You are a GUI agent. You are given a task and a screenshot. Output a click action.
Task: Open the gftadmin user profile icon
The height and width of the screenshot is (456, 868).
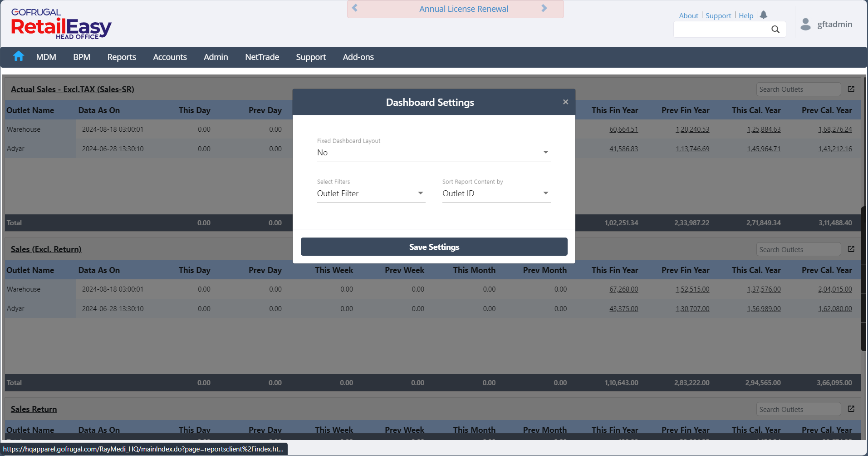tap(806, 24)
